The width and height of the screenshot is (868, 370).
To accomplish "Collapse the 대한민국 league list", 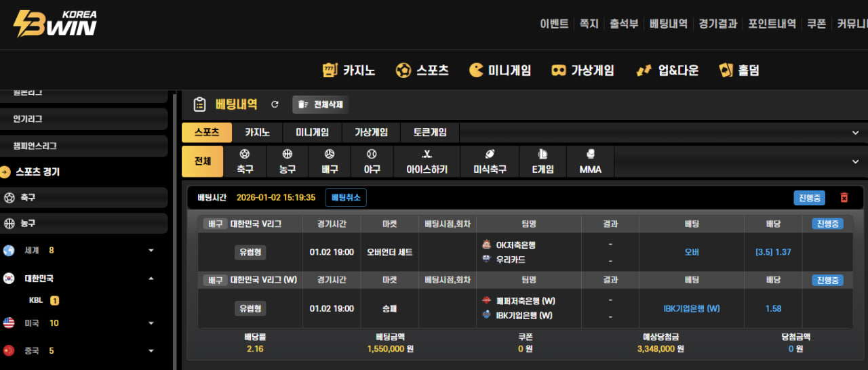I will click(151, 279).
